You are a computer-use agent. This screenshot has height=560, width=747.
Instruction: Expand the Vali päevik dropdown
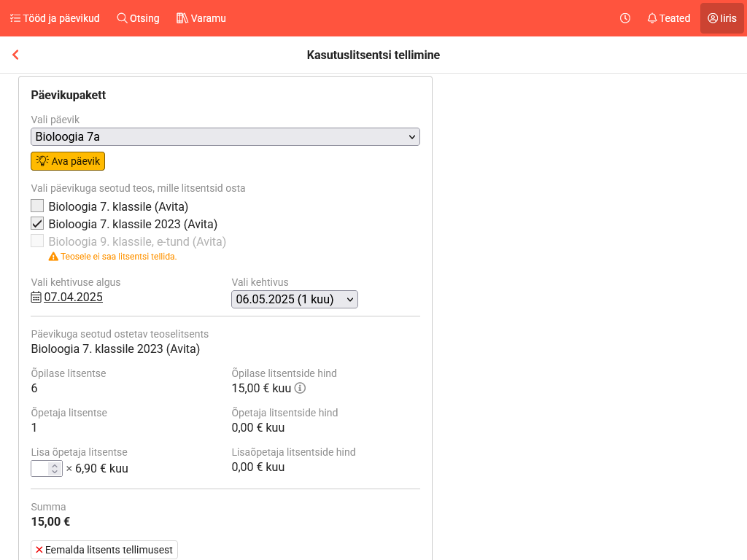coord(225,136)
